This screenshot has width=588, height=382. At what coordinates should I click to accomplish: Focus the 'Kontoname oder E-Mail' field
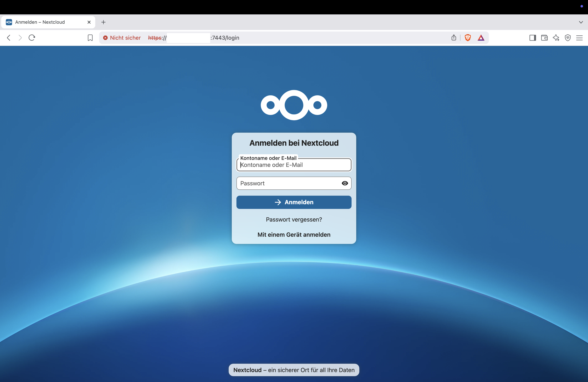pyautogui.click(x=294, y=165)
